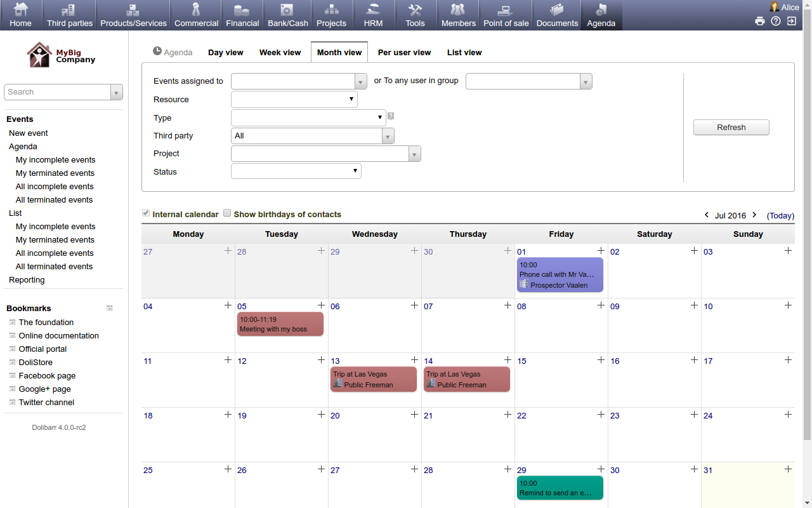812x508 pixels.
Task: Switch to Week view tab
Action: (280, 53)
